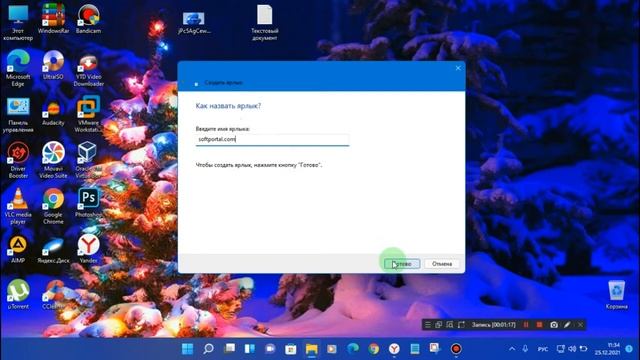Launch Yandex browser from the taskbar
Screen dimensions: 640x360
[x=394, y=349]
